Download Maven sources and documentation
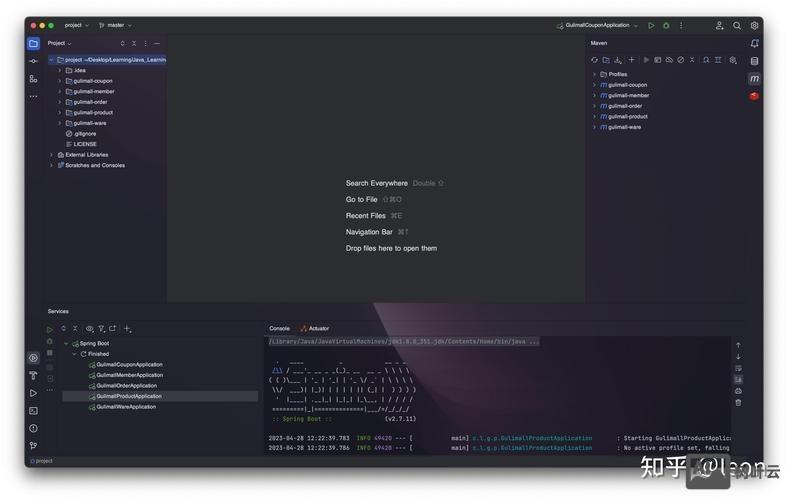The image size is (788, 500). pyautogui.click(x=618, y=60)
